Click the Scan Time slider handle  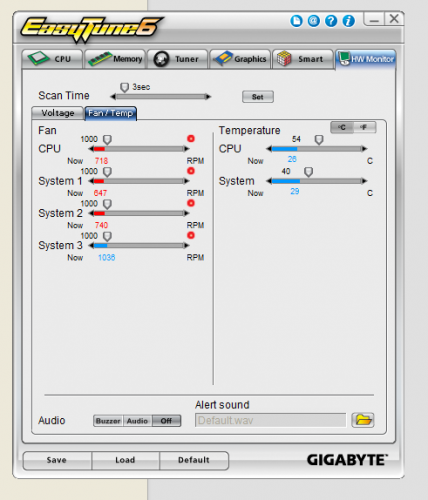pos(124,88)
